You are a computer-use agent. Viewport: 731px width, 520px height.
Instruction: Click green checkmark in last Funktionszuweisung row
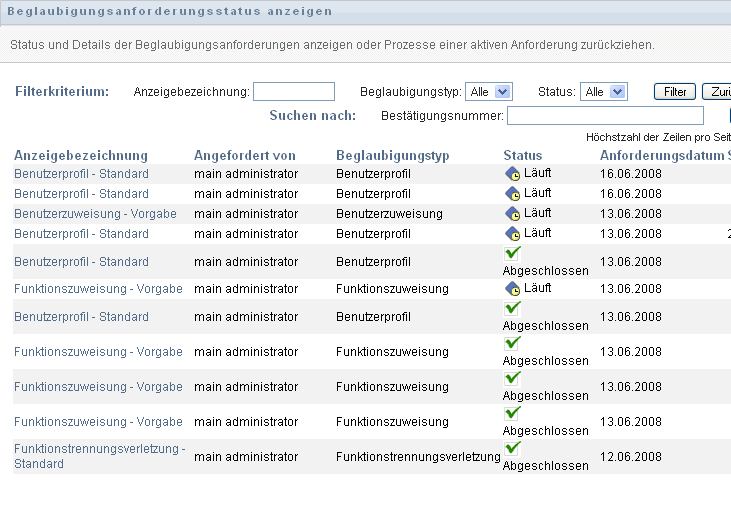(512, 411)
